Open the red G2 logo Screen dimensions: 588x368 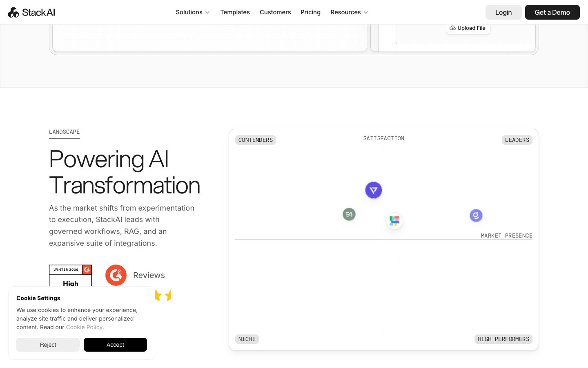[x=116, y=275]
